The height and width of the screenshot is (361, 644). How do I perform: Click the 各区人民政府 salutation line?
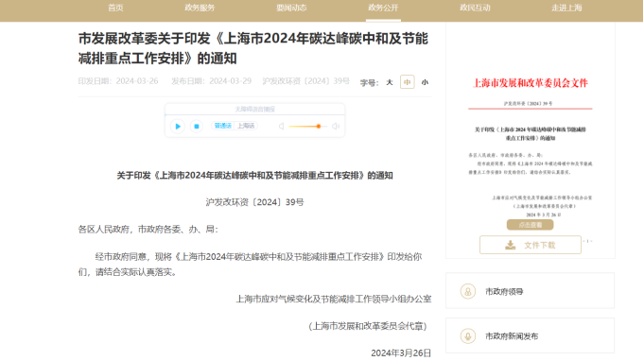point(148,230)
